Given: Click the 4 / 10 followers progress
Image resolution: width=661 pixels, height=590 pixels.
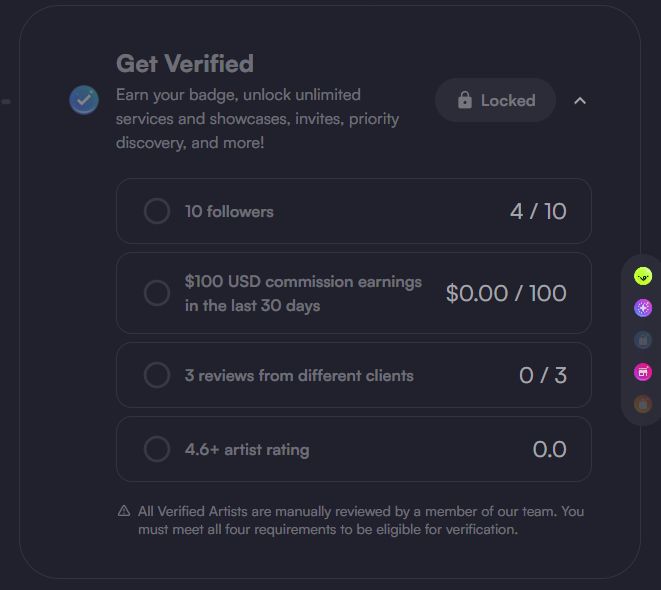Looking at the screenshot, I should [x=538, y=211].
